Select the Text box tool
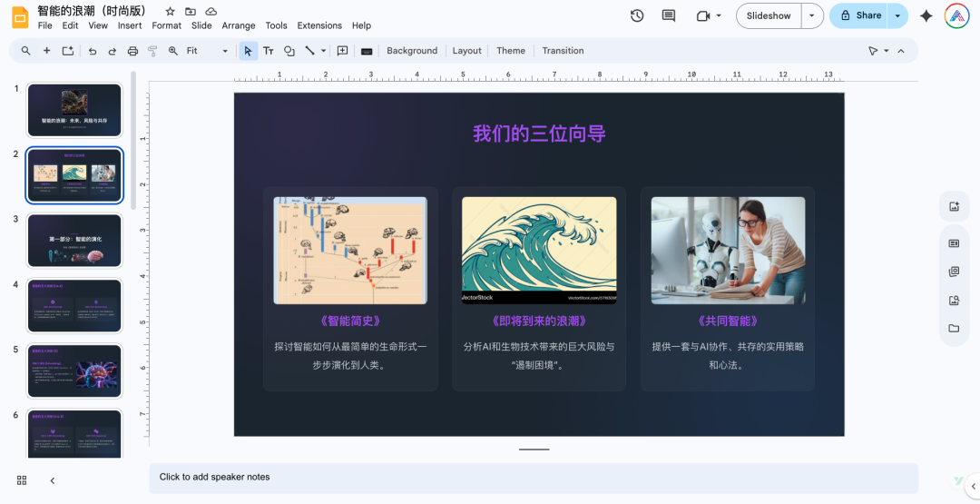Image resolution: width=980 pixels, height=504 pixels. point(268,51)
